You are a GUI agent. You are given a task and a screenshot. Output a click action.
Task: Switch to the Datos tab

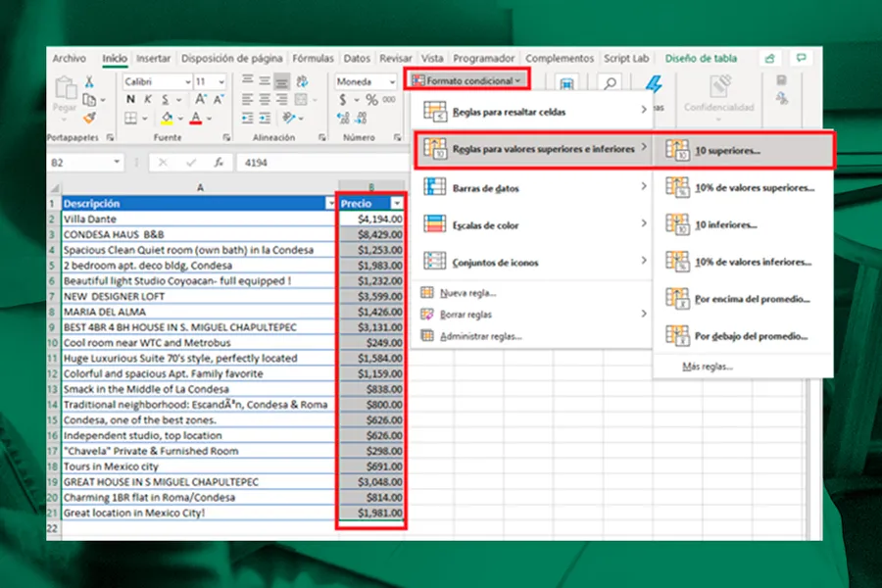point(357,59)
